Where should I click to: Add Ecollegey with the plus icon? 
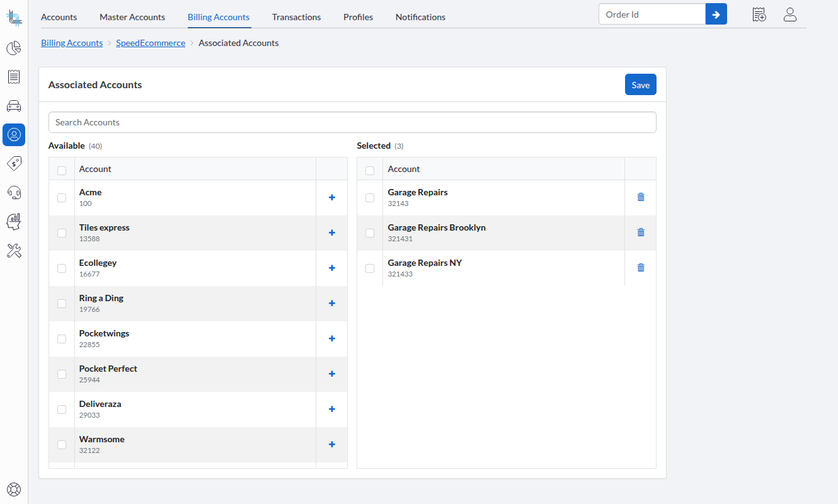coord(332,268)
